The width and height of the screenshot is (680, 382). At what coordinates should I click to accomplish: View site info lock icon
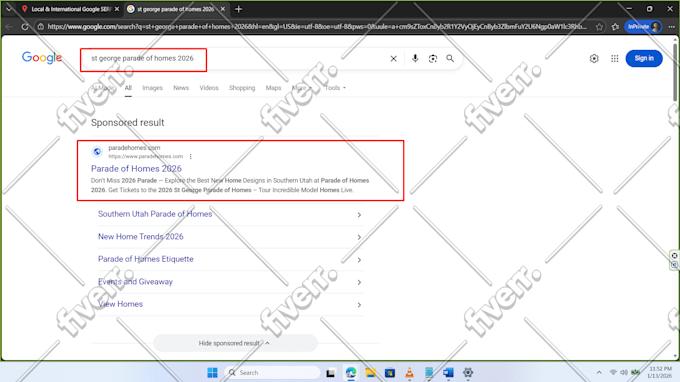[40, 27]
